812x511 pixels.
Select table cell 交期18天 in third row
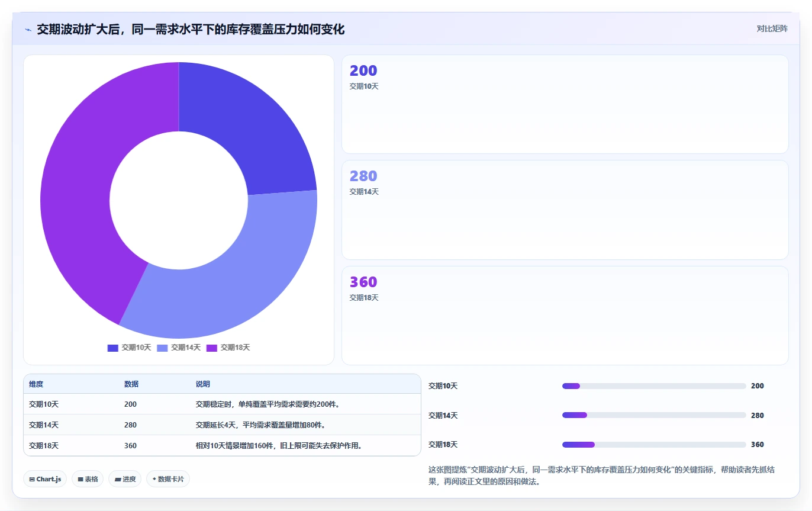click(x=44, y=446)
